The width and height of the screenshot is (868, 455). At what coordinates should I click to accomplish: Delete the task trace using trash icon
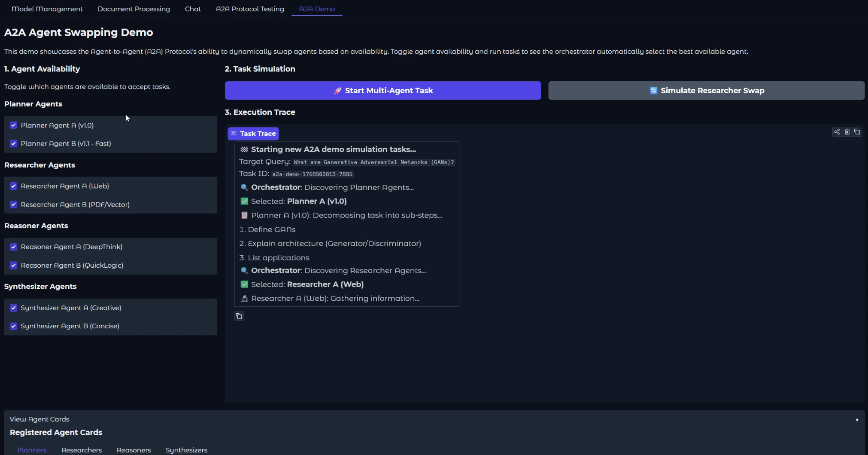[847, 132]
